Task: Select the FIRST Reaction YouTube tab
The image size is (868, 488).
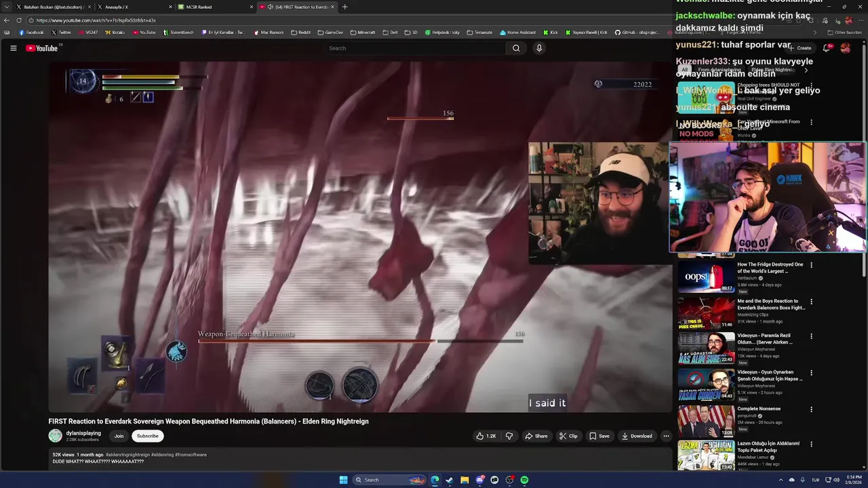Action: click(296, 7)
